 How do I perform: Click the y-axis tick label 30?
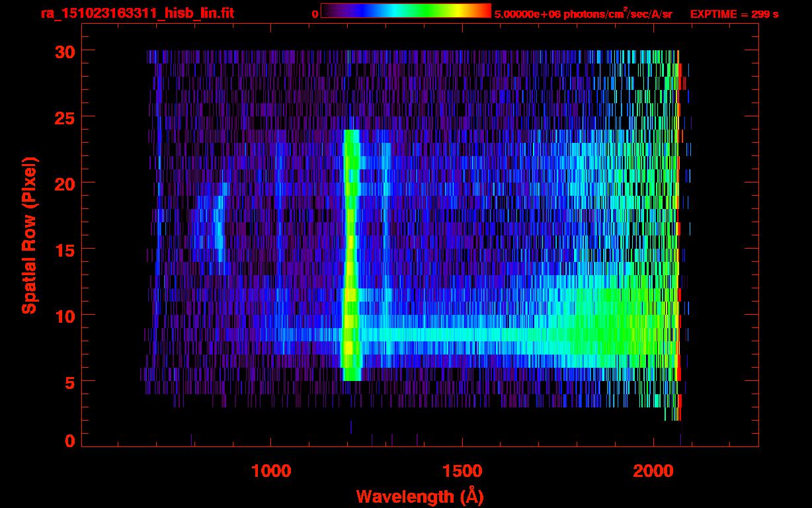coord(64,51)
